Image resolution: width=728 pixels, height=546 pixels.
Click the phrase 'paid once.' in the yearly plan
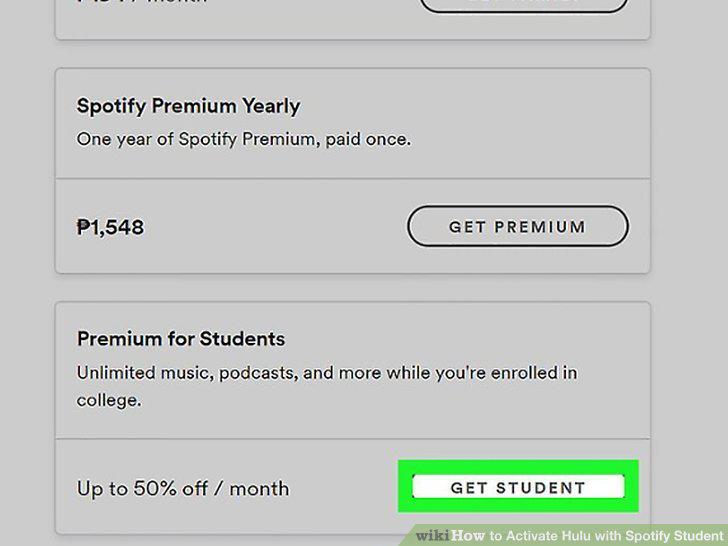(x=368, y=139)
